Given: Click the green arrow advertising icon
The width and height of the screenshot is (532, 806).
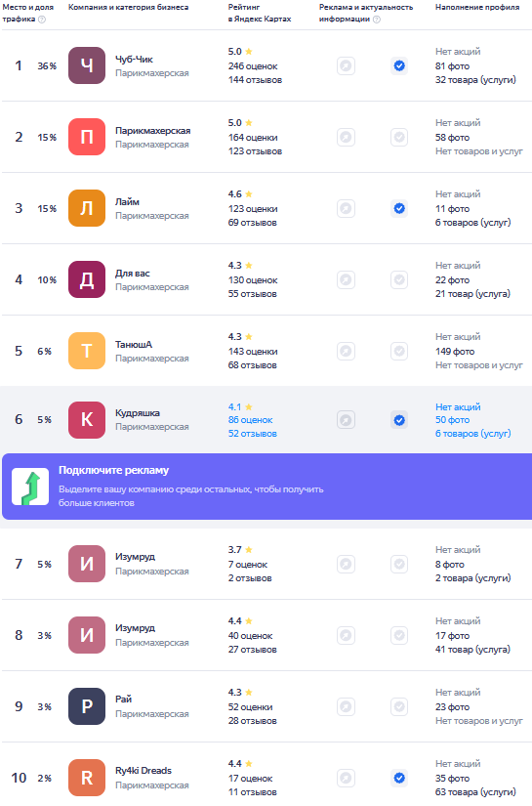Looking at the screenshot, I should [30, 487].
